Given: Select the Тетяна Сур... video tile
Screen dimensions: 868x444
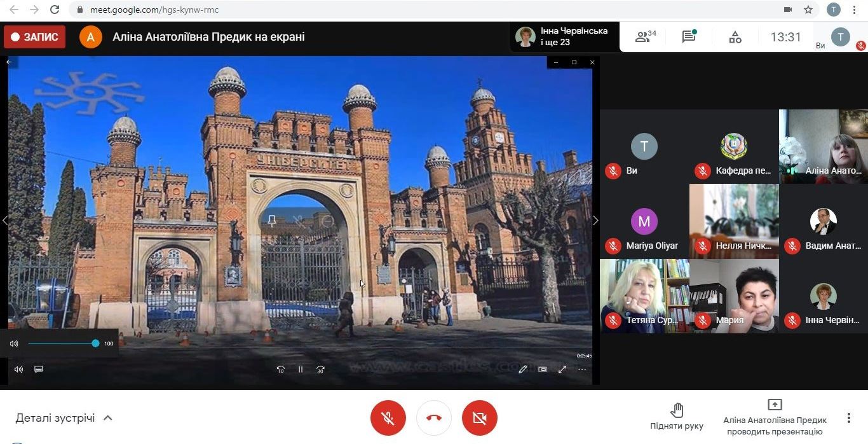Looking at the screenshot, I should [644, 296].
